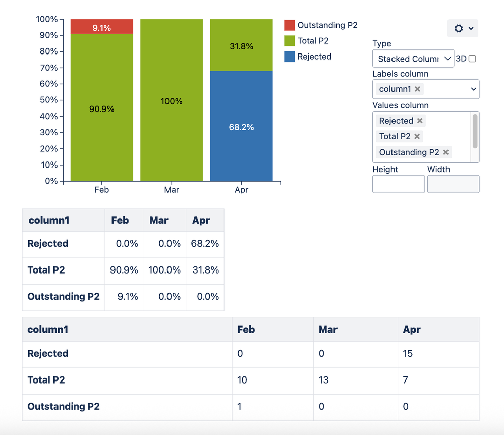Click the Values column scrollbar
This screenshot has height=435, width=504.
(x=475, y=131)
